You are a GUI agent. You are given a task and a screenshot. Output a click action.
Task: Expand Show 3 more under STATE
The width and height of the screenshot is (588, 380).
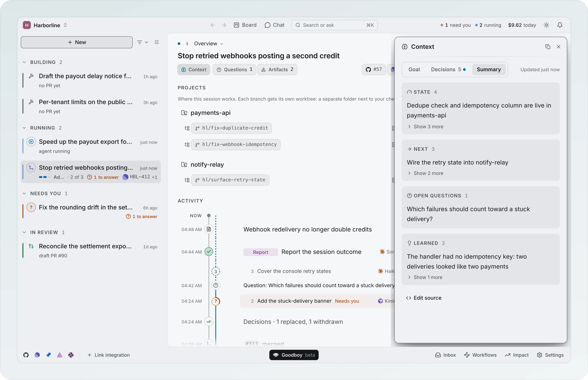[x=425, y=127]
